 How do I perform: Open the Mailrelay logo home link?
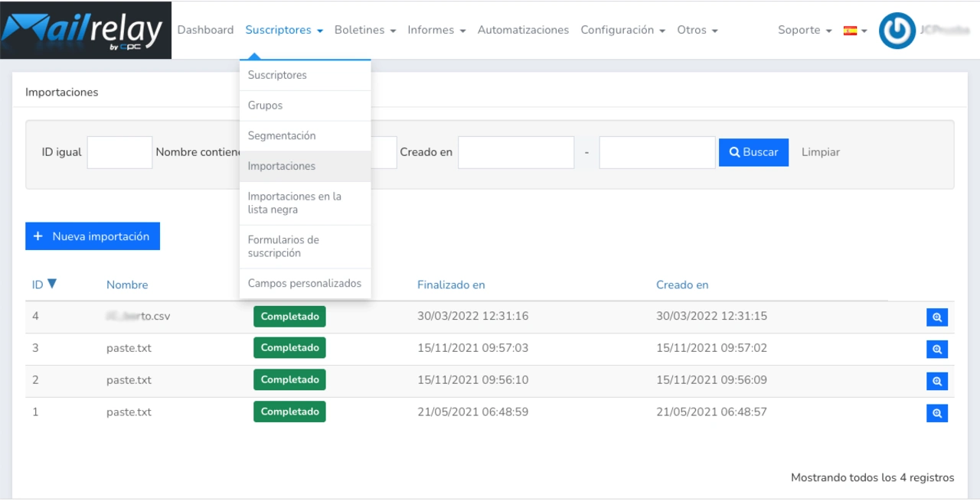(x=86, y=30)
